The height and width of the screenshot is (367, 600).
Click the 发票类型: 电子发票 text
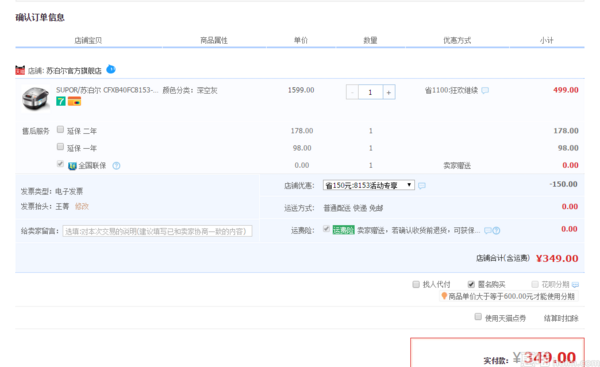click(x=52, y=191)
